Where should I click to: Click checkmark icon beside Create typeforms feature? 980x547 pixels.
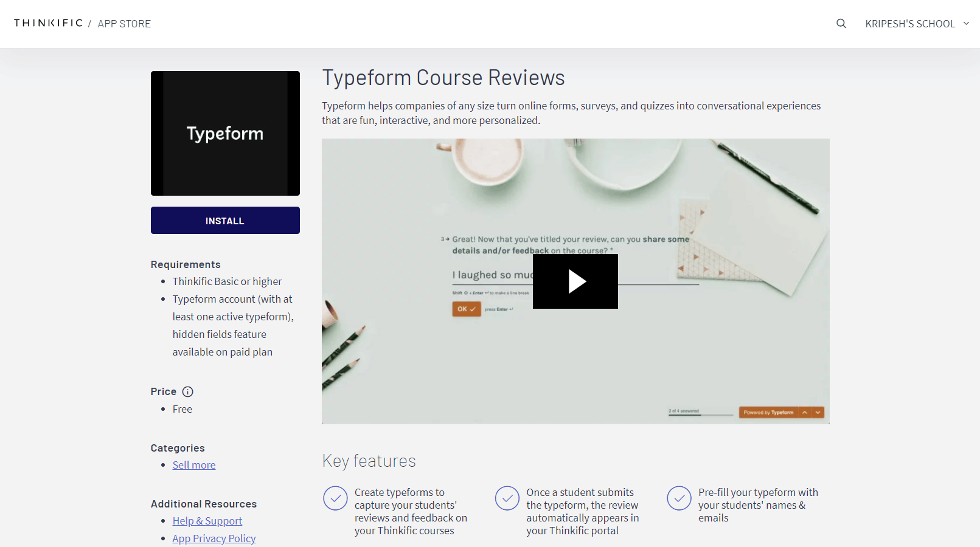(x=335, y=498)
